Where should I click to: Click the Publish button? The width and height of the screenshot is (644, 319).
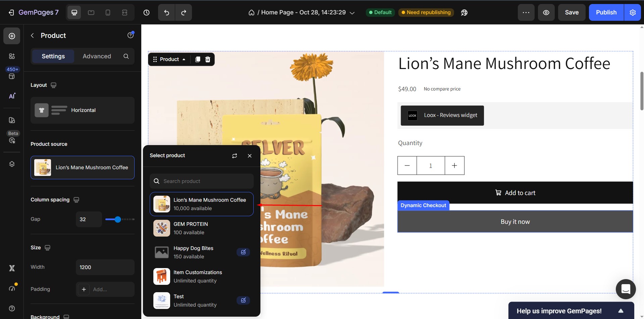[606, 12]
